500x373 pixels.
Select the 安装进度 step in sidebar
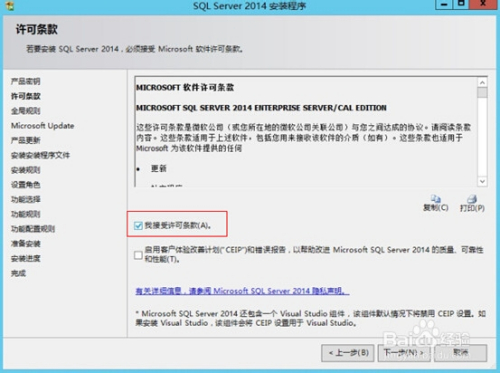tap(26, 258)
